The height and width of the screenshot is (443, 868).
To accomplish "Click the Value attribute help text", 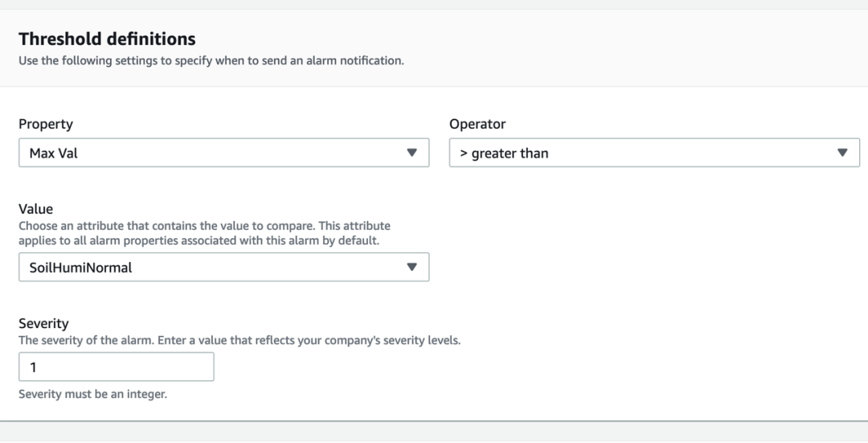I will click(x=205, y=233).
